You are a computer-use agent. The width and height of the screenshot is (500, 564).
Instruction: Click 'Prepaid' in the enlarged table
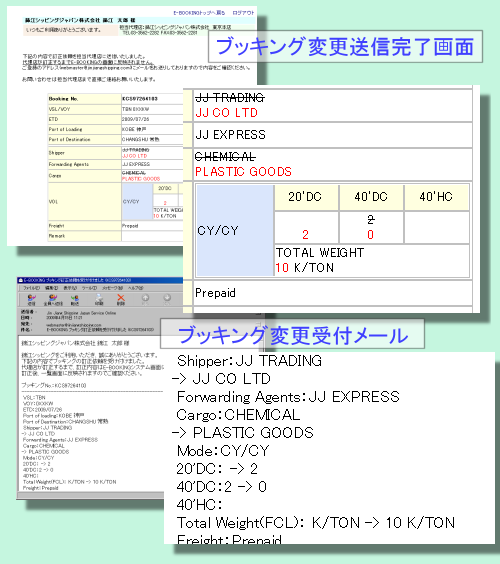(x=215, y=293)
